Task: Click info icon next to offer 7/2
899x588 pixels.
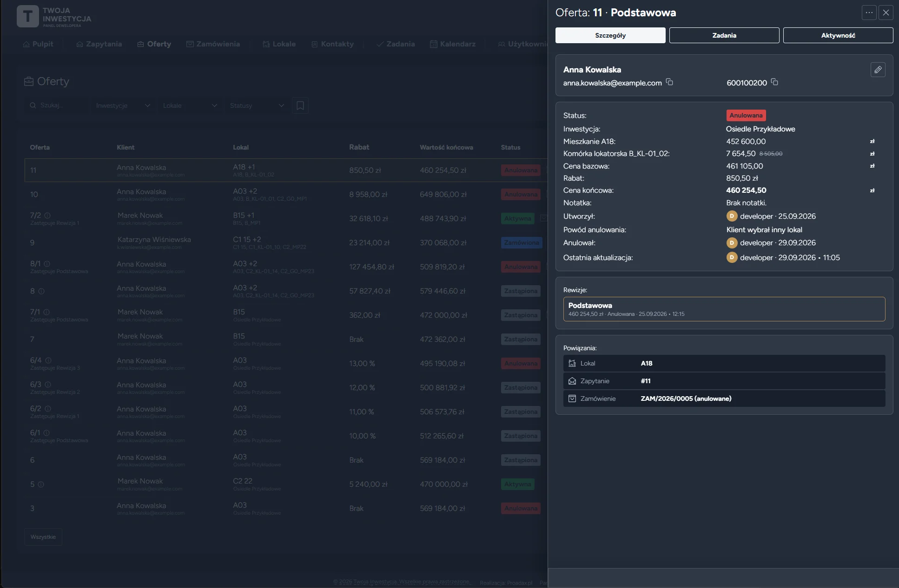Action: coord(47,216)
